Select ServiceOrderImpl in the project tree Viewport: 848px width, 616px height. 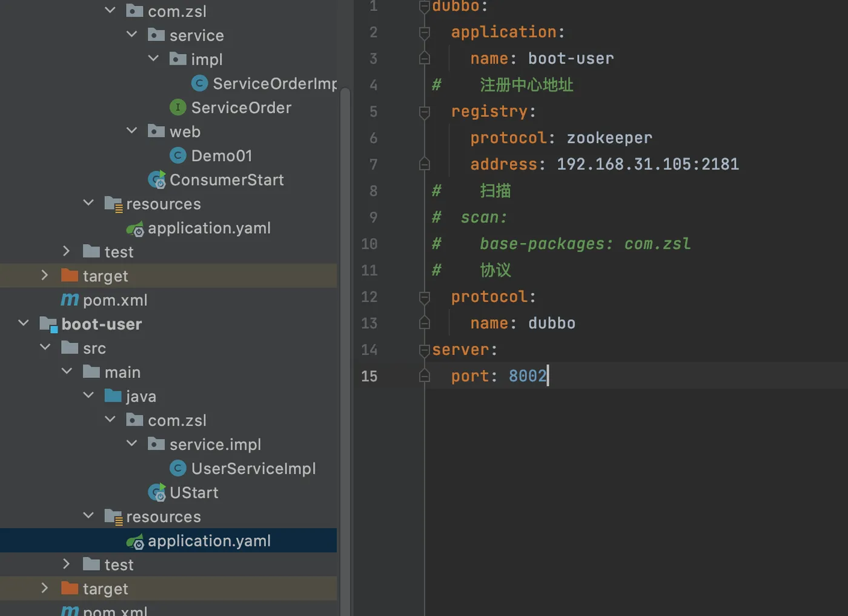click(274, 84)
